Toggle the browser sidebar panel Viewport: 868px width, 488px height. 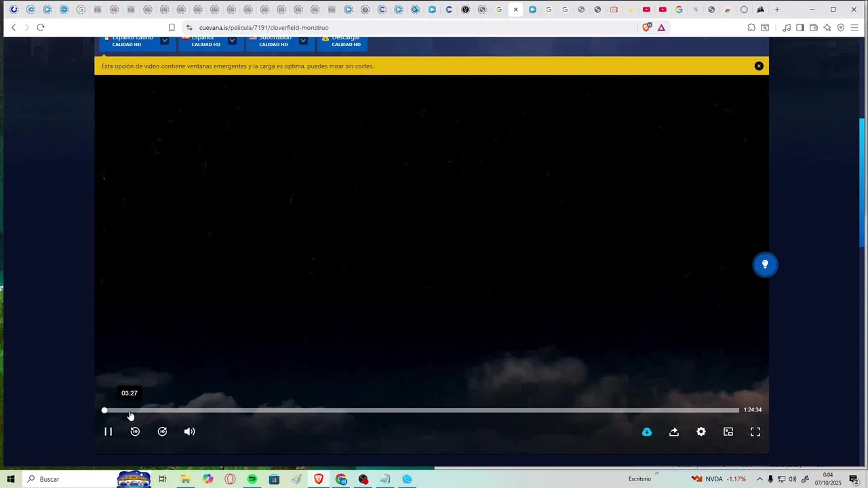click(800, 28)
